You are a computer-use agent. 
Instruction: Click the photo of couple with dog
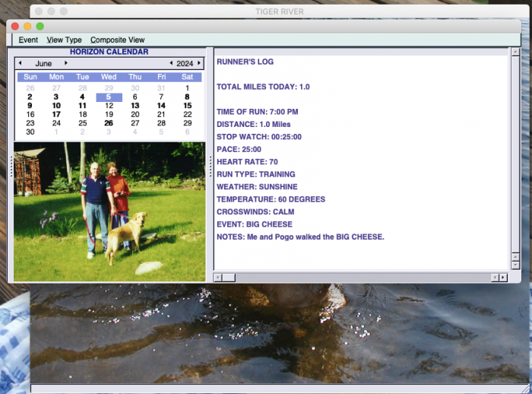109,211
